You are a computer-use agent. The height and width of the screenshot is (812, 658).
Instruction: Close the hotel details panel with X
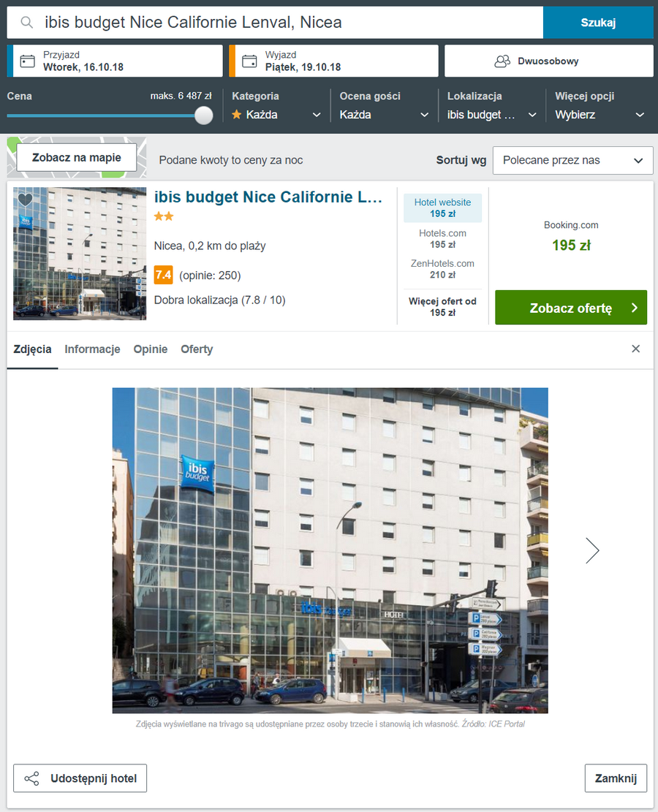tap(636, 349)
